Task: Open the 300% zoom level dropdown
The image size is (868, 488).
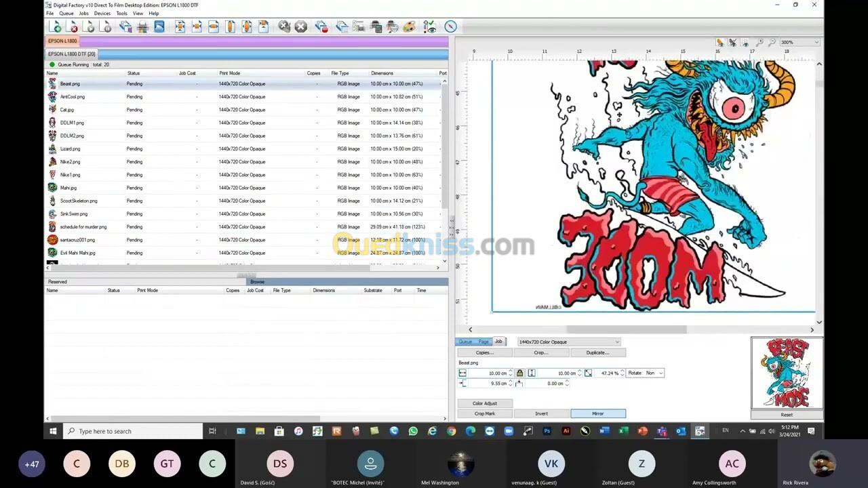Action: [x=800, y=42]
